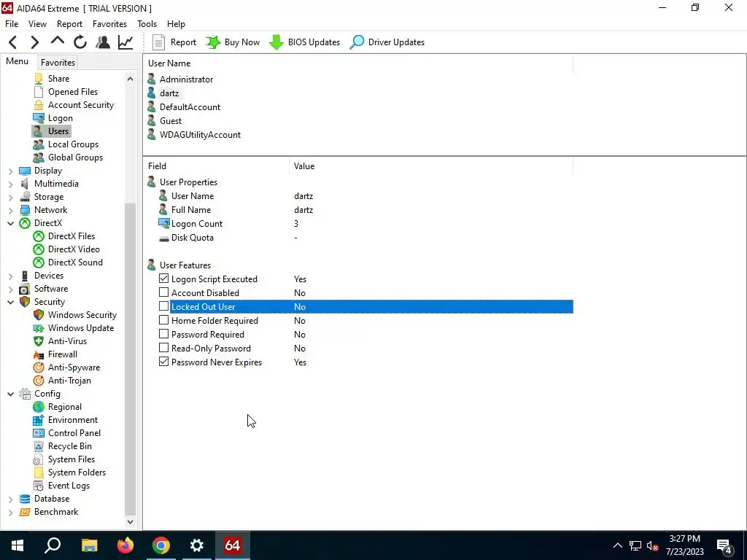Select the Environment icon in tree
Viewport: 747px width, 560px height.
pos(39,420)
